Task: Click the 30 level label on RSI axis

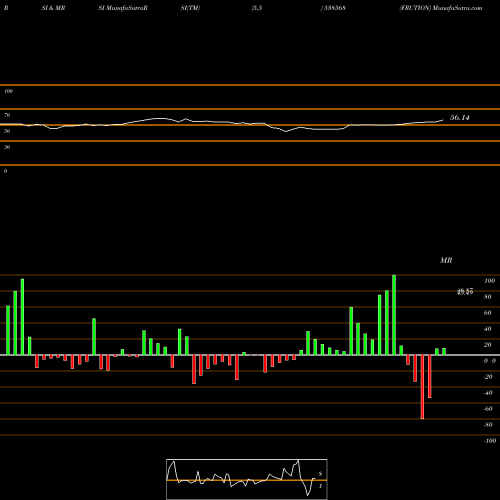Action: pos(7,147)
